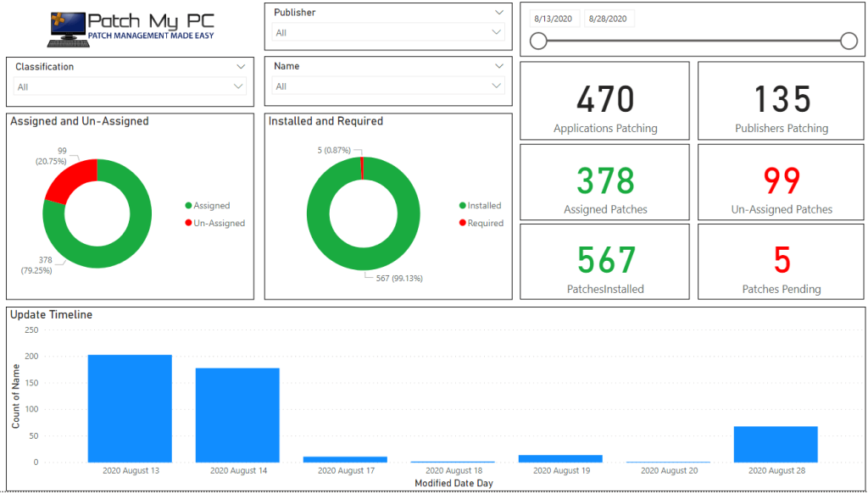Image resolution: width=868 pixels, height=493 pixels.
Task: Select the 378 Assigned Patches card
Action: pyautogui.click(x=604, y=182)
